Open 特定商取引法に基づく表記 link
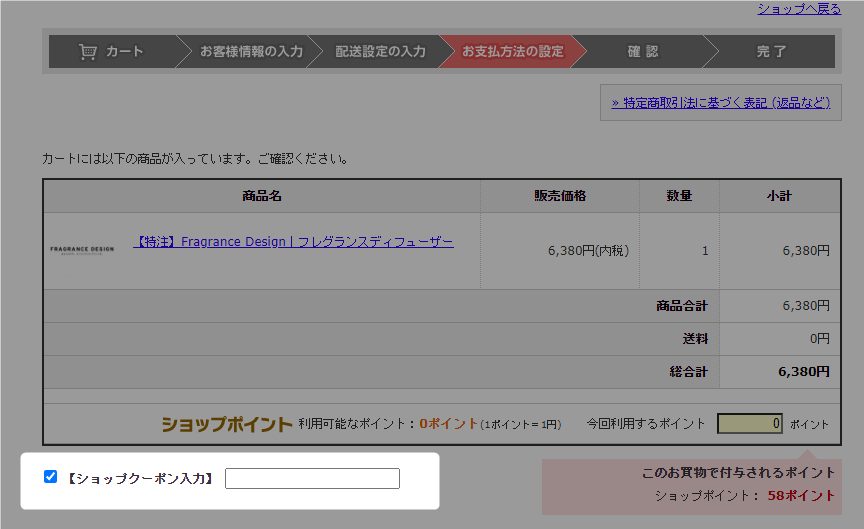Viewport: 864px width, 529px height. 720,102
